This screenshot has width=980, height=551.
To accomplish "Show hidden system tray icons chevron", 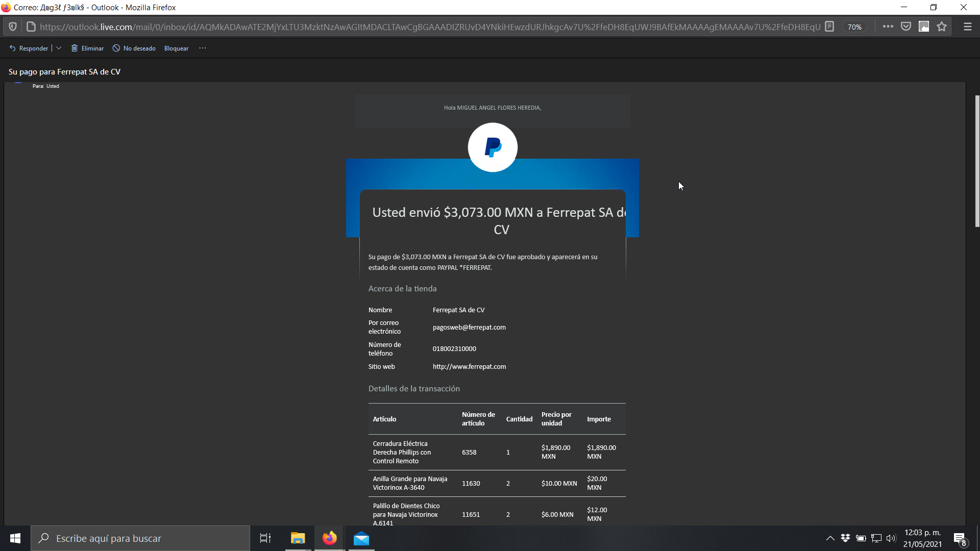I will (x=830, y=538).
